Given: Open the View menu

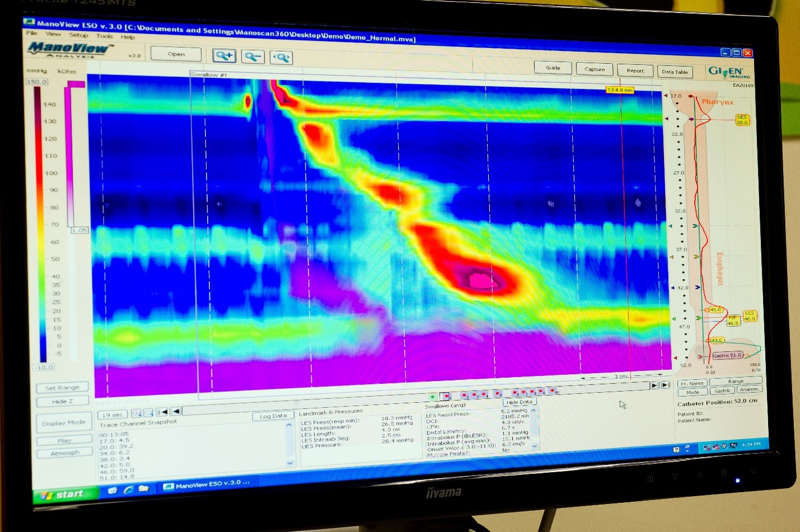Looking at the screenshot, I should 53,34.
